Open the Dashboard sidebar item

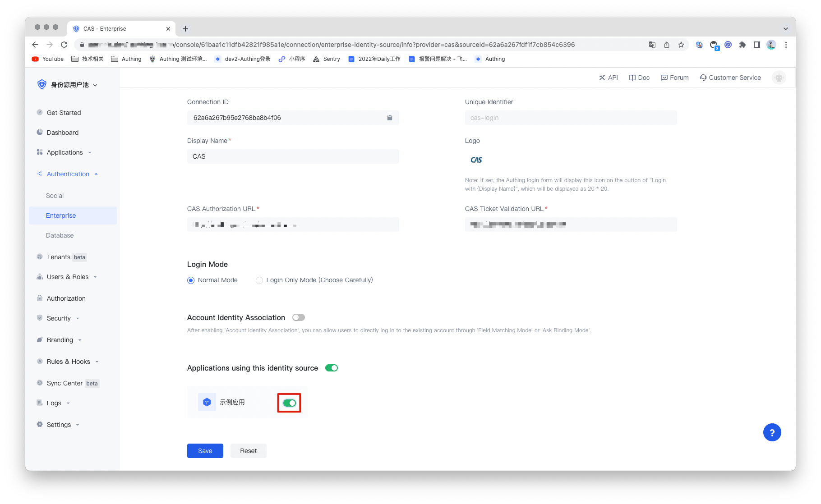tap(62, 133)
